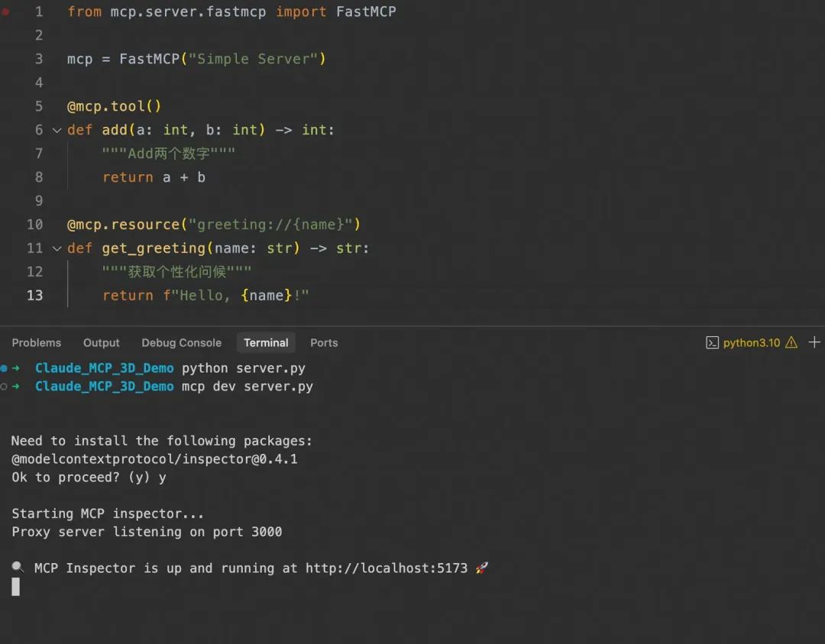Click the terminal warning triangle icon
Screen dimensions: 825x644
coord(791,342)
